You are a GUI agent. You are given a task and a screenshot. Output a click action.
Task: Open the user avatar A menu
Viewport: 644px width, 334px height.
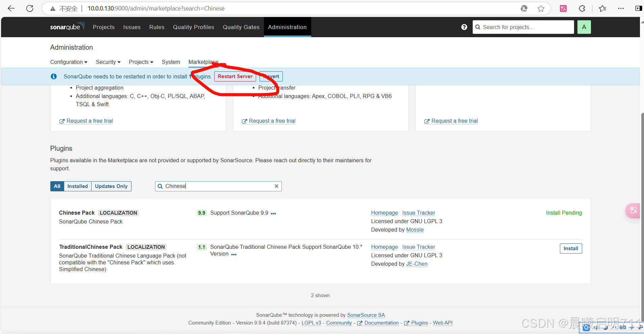(584, 27)
